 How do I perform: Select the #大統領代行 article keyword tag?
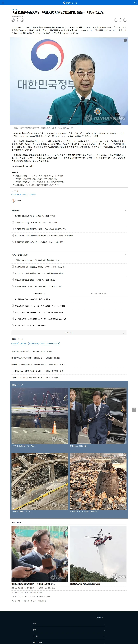(x=24, y=194)
